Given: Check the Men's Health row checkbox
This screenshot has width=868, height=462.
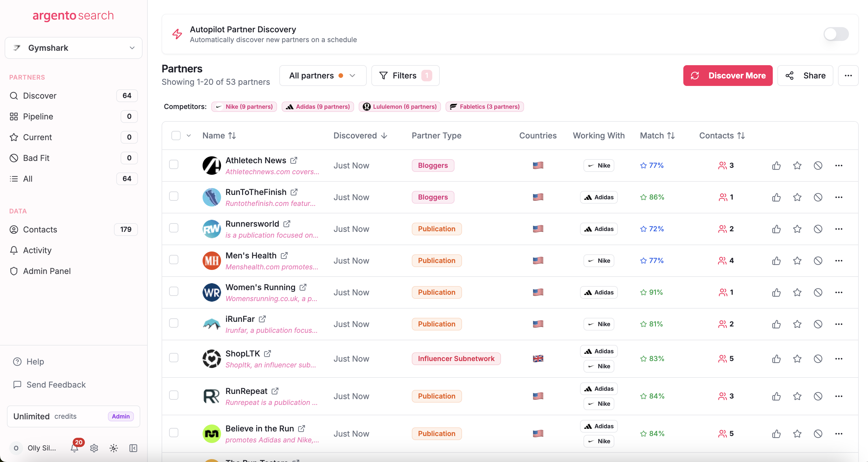Looking at the screenshot, I should pyautogui.click(x=173, y=260).
